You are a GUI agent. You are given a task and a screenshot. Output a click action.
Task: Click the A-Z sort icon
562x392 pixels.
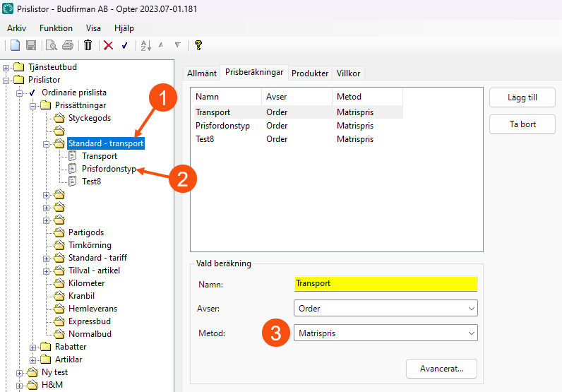tap(145, 45)
